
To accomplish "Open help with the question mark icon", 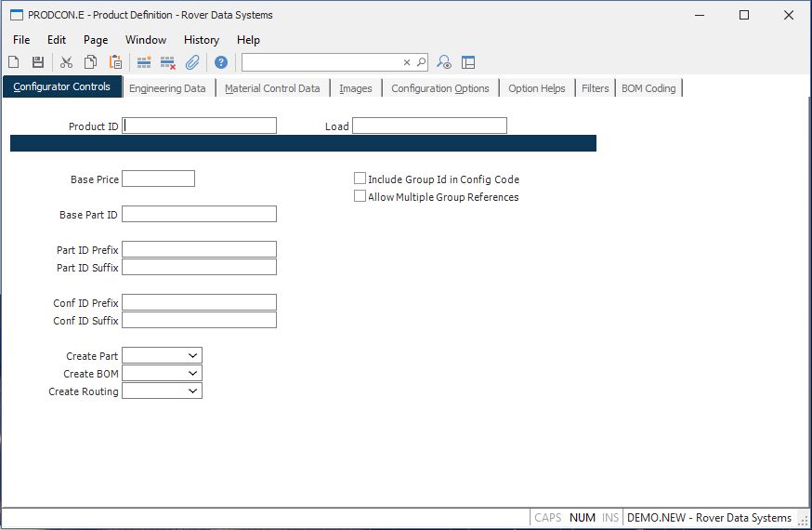I will tap(221, 62).
